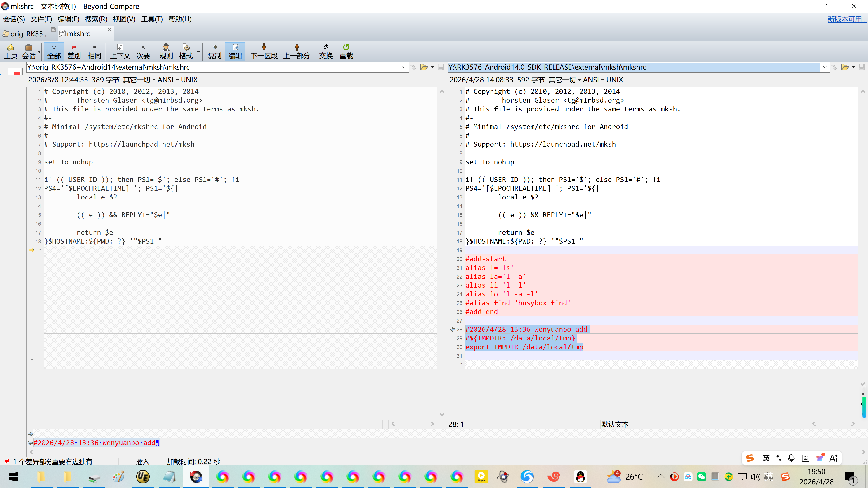
Task: Toggle Show Same (相同) filter
Action: tap(94, 51)
